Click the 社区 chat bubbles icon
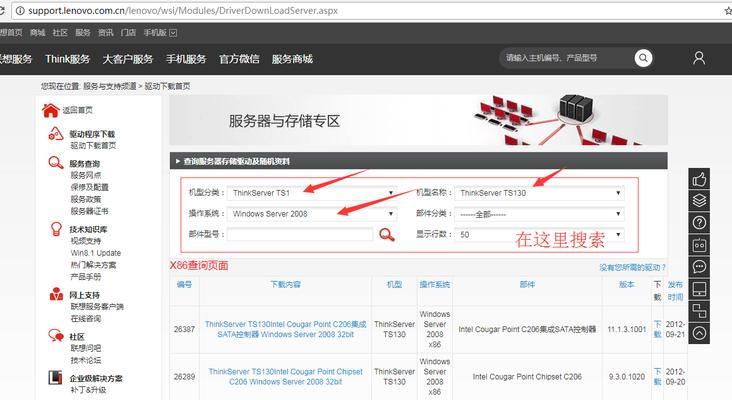Image resolution: width=732 pixels, height=400 pixels. (x=56, y=335)
